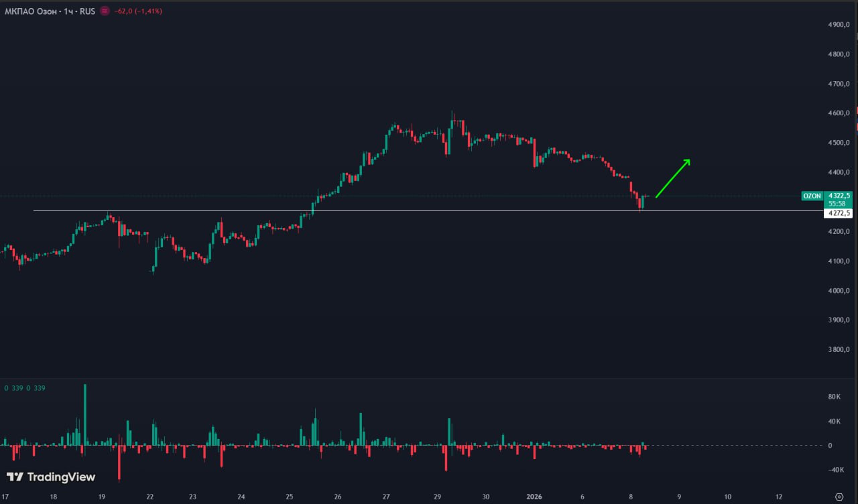The image size is (858, 504).
Task: Click the TradingView logo
Action: coord(51,477)
